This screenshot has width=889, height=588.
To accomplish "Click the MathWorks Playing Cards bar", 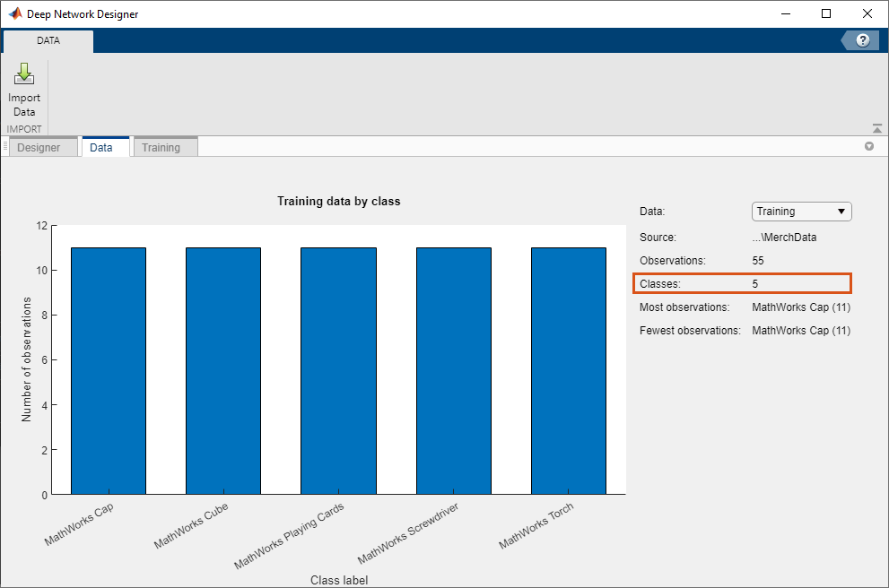I will tap(338, 371).
